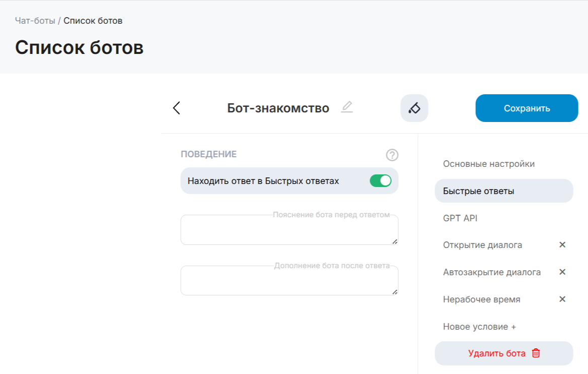This screenshot has height=374, width=588.
Task: Switch to the GPT API section
Action: [x=460, y=218]
